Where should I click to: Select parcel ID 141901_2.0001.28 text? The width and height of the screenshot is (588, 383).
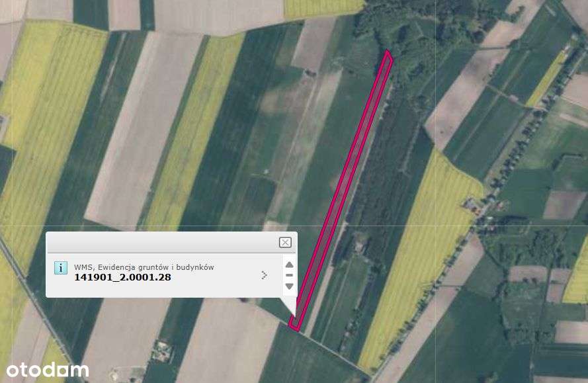point(122,277)
